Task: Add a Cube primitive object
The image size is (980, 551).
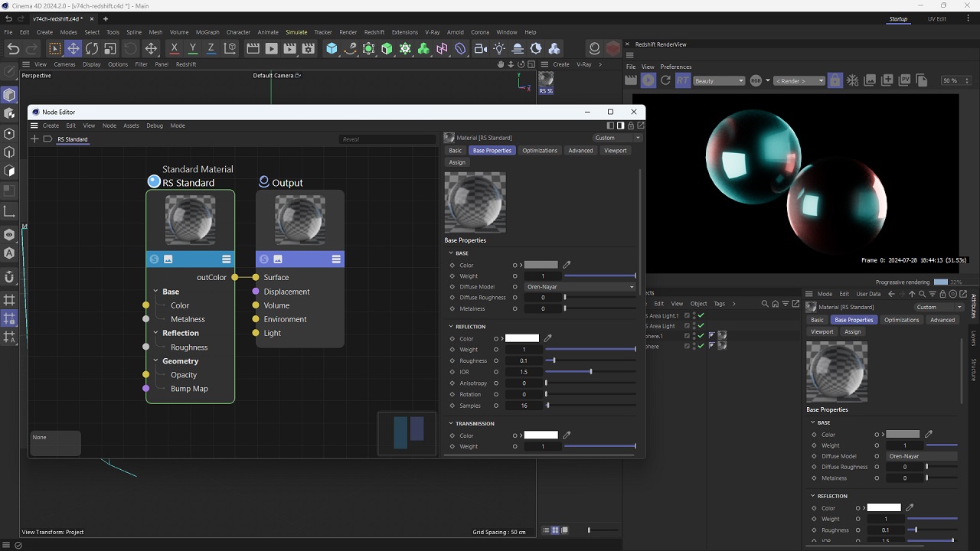Action: [x=332, y=49]
